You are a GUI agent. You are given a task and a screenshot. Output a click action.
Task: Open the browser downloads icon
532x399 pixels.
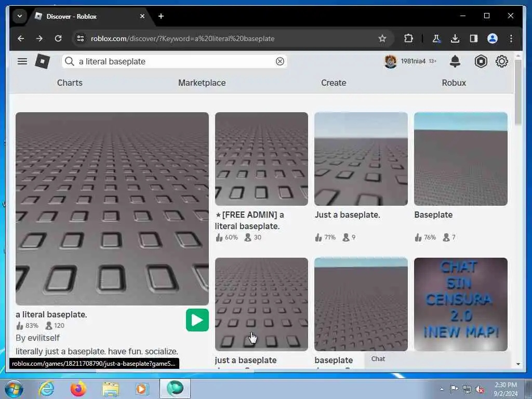point(455,38)
